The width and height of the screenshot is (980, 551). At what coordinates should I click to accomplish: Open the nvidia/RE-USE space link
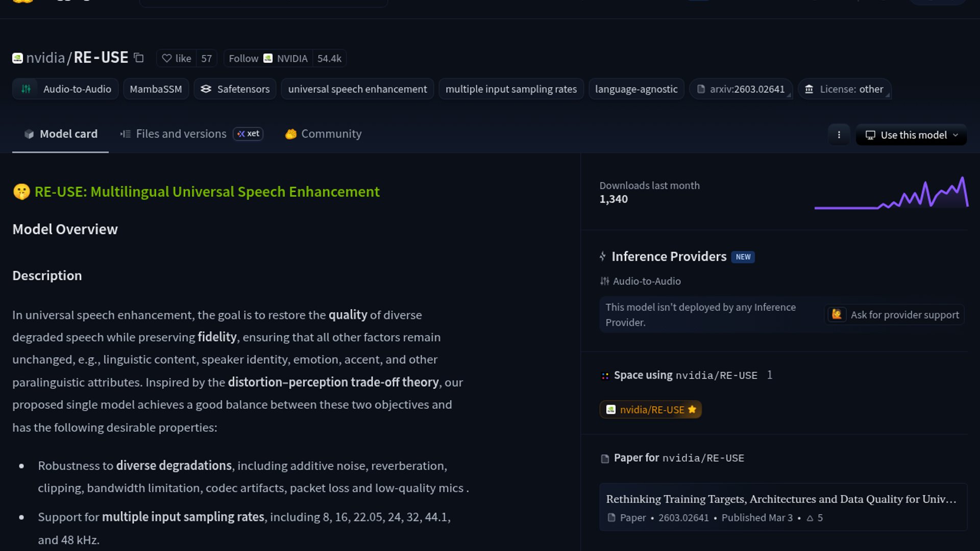coord(651,410)
